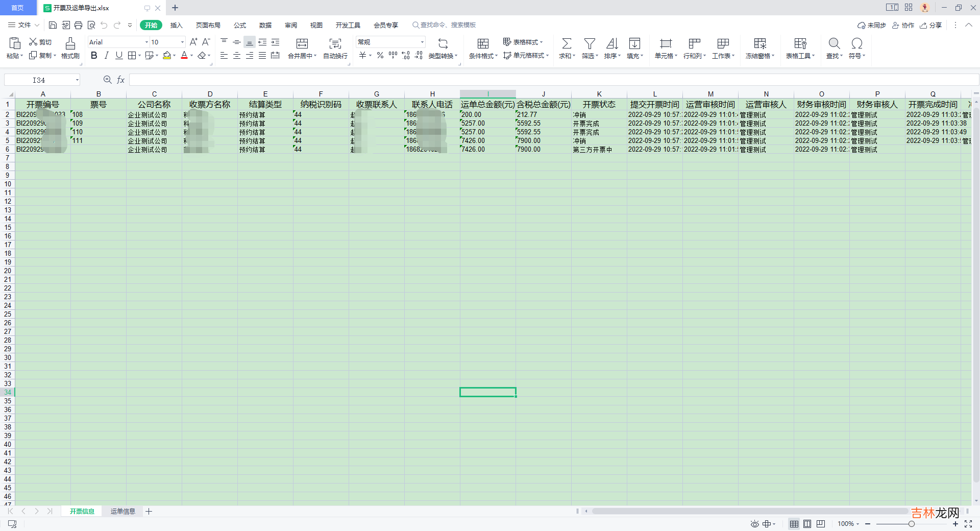This screenshot has width=980, height=531.
Task: Click the Merge and Center (合并居中) icon
Action: pyautogui.click(x=302, y=44)
